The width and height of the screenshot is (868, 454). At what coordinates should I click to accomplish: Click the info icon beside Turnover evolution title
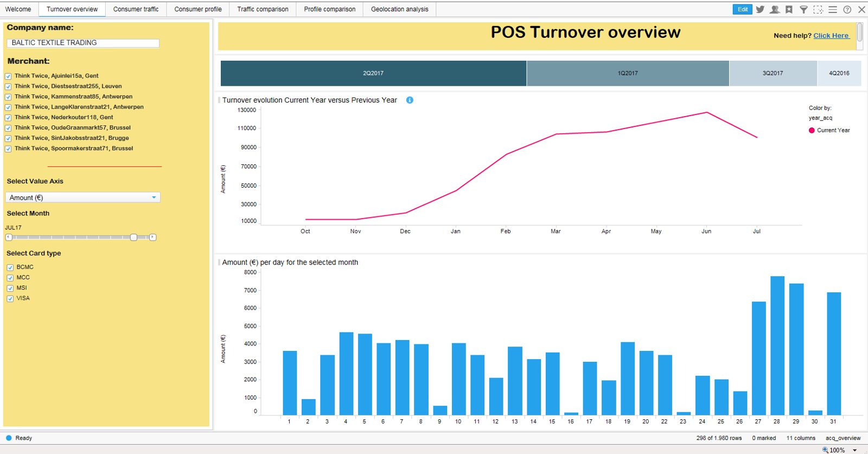point(410,100)
